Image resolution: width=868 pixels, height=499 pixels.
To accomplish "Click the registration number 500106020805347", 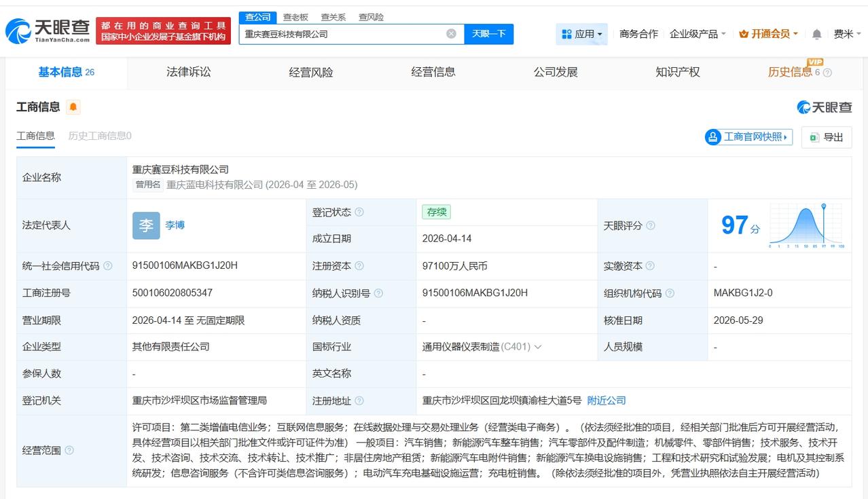I will pos(173,293).
